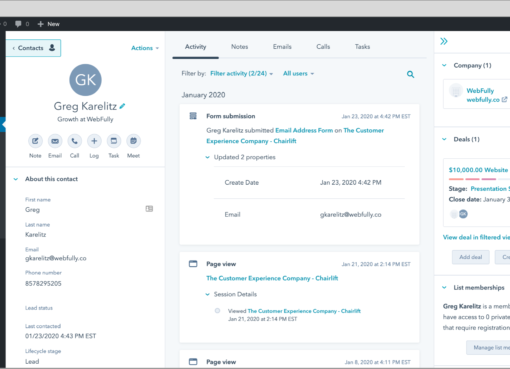The image size is (510, 369).
Task: Click the Note icon button
Action: (x=35, y=141)
